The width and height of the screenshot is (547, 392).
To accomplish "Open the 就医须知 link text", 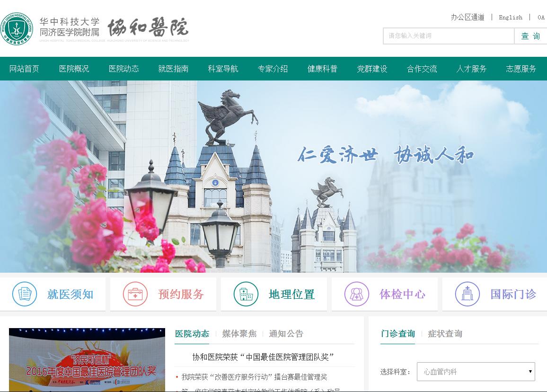I will 70,294.
